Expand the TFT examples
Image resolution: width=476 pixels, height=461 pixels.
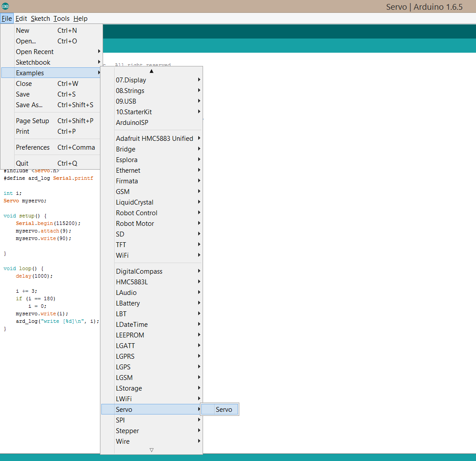click(151, 245)
